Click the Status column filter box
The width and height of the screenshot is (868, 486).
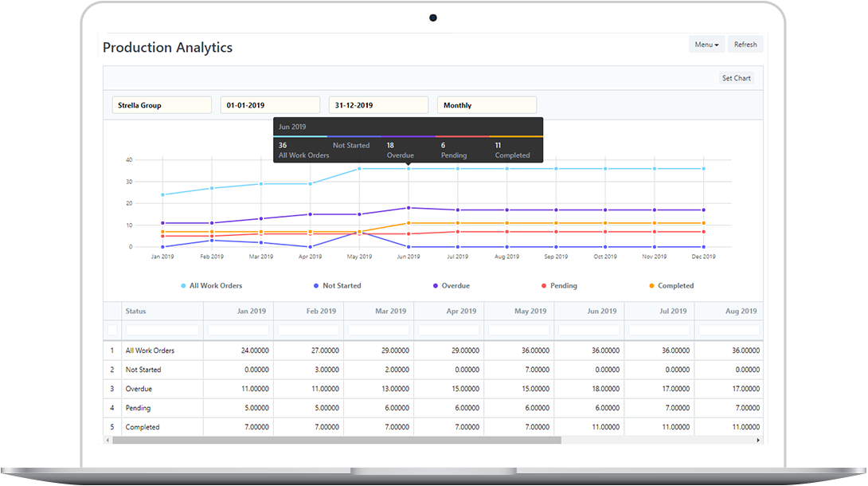point(162,330)
